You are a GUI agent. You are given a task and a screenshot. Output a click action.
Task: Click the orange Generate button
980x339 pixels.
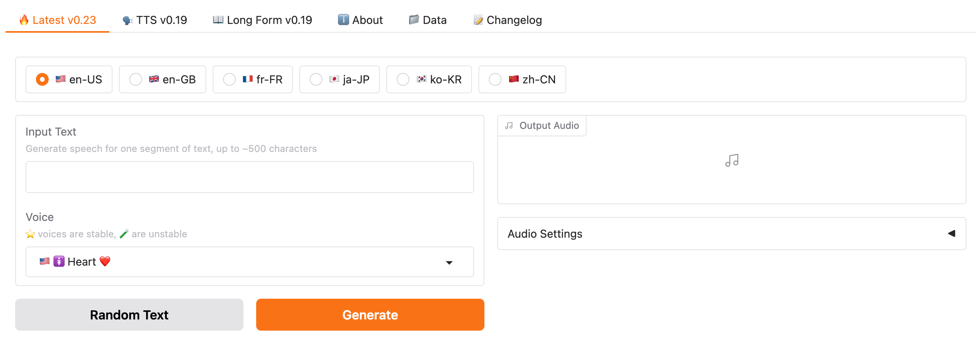(x=370, y=315)
